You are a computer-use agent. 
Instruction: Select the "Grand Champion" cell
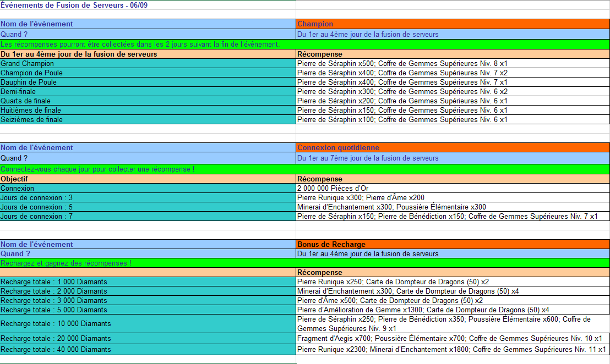148,64
